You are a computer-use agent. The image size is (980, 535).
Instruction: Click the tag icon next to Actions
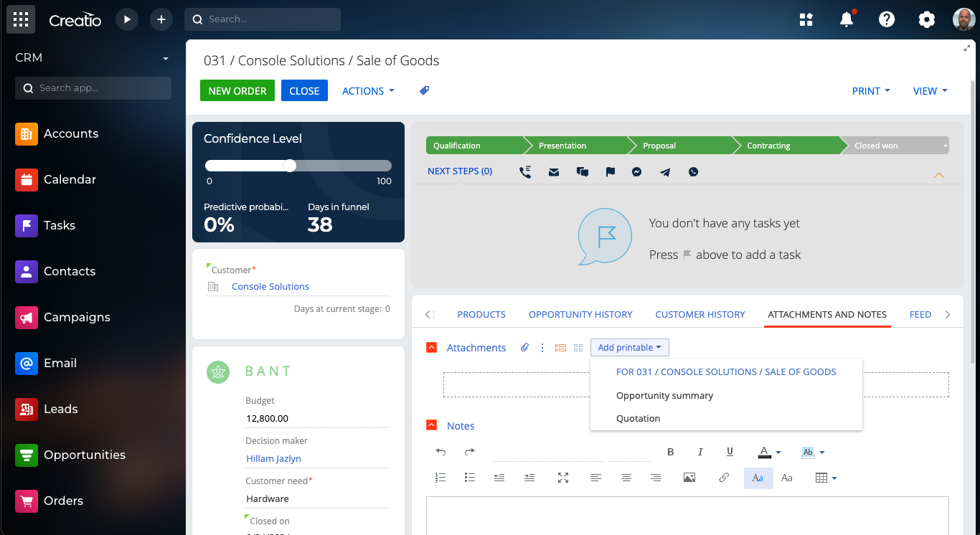pyautogui.click(x=424, y=90)
